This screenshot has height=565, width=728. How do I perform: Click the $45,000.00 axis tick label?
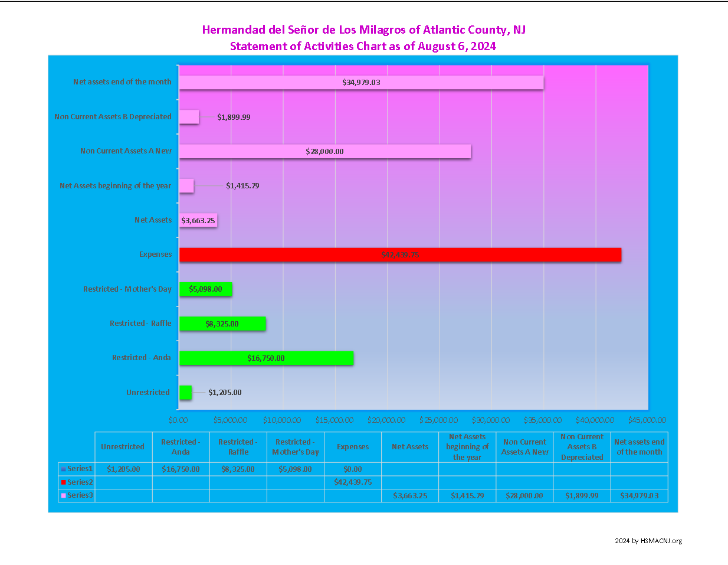coord(647,420)
